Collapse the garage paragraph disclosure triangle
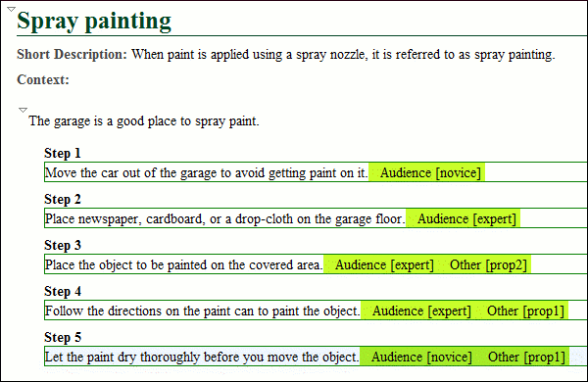The height and width of the screenshot is (382, 588). [23, 110]
